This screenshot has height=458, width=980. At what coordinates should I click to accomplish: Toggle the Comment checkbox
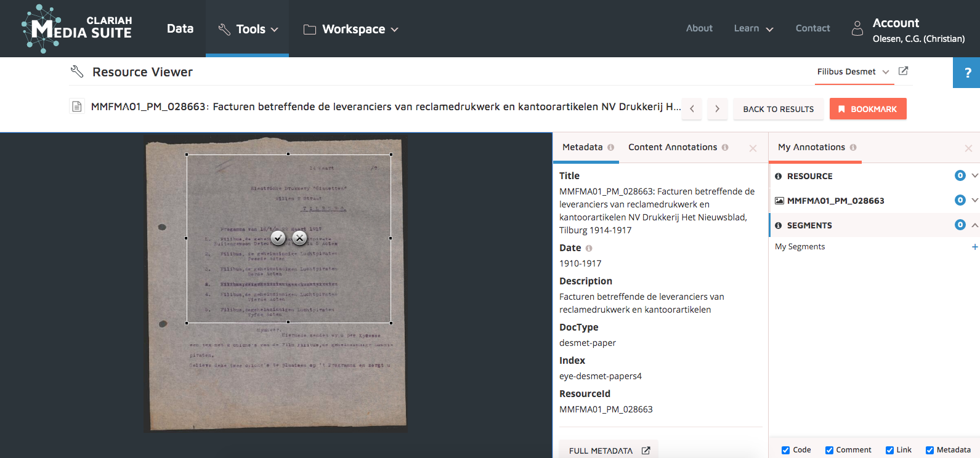[829, 450]
